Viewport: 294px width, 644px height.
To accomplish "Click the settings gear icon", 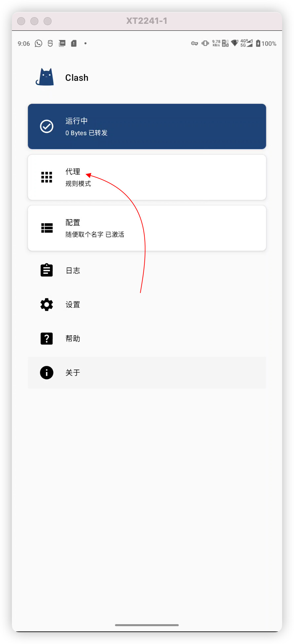I will click(x=47, y=304).
